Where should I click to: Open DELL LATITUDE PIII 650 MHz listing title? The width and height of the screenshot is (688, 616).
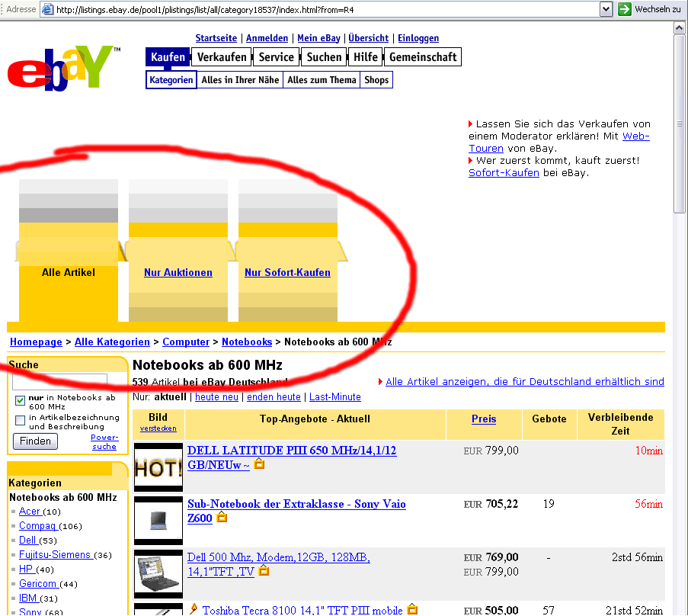tap(292, 457)
